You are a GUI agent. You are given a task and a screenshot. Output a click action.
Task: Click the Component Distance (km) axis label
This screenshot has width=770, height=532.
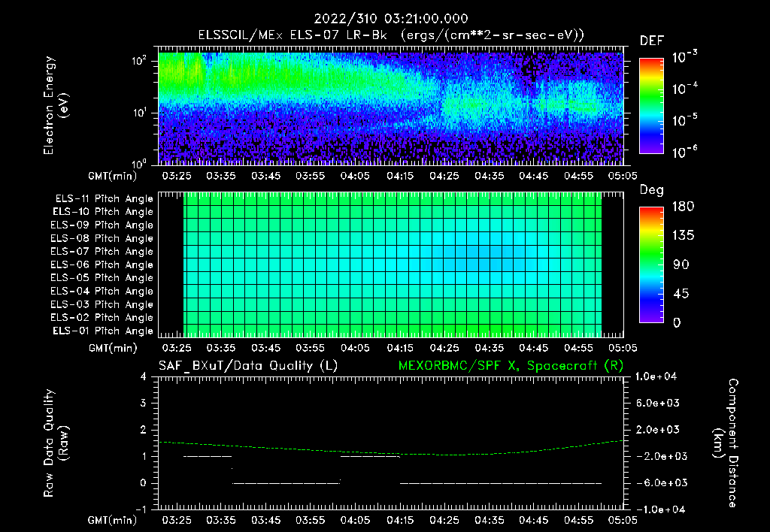click(726, 443)
